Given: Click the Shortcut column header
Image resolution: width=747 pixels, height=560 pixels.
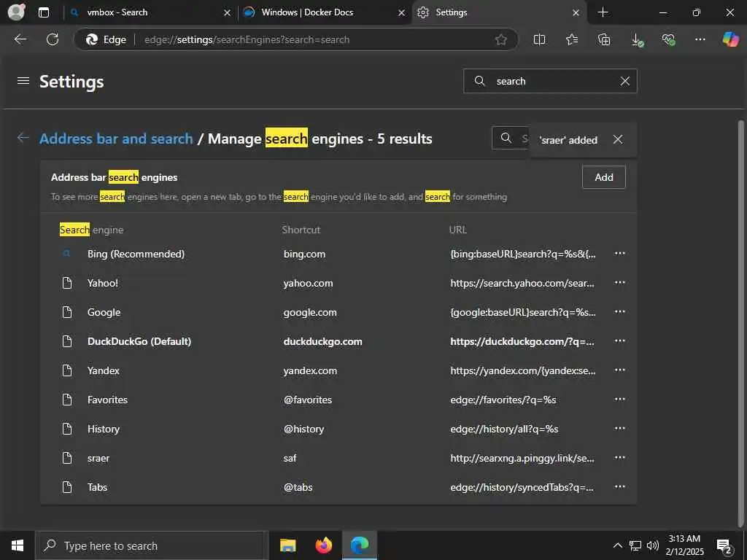Looking at the screenshot, I should pos(301,230).
